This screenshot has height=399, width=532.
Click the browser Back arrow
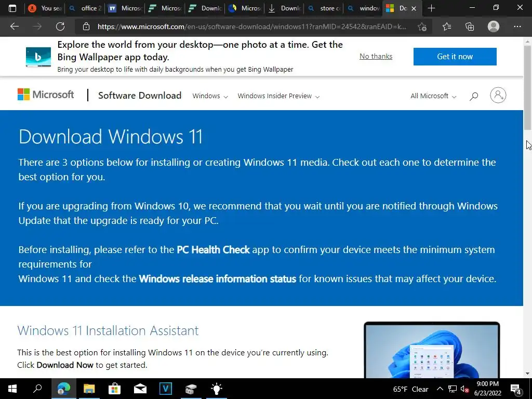[x=14, y=26]
